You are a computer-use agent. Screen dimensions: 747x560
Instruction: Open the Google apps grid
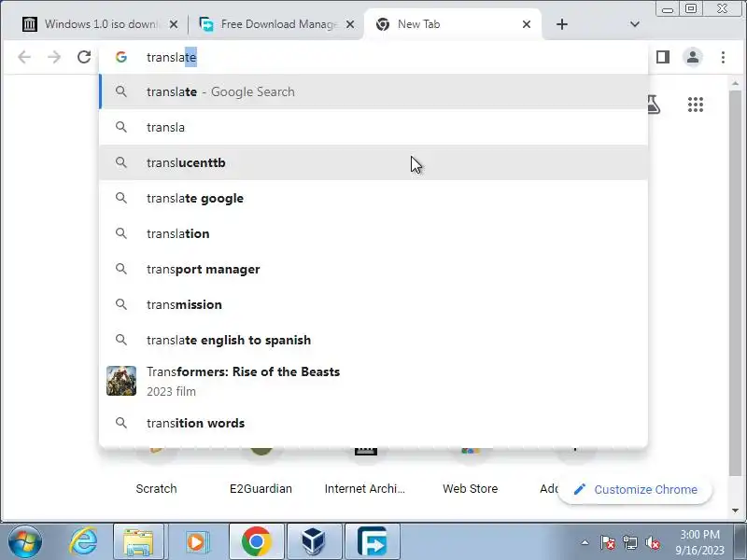pos(696,105)
